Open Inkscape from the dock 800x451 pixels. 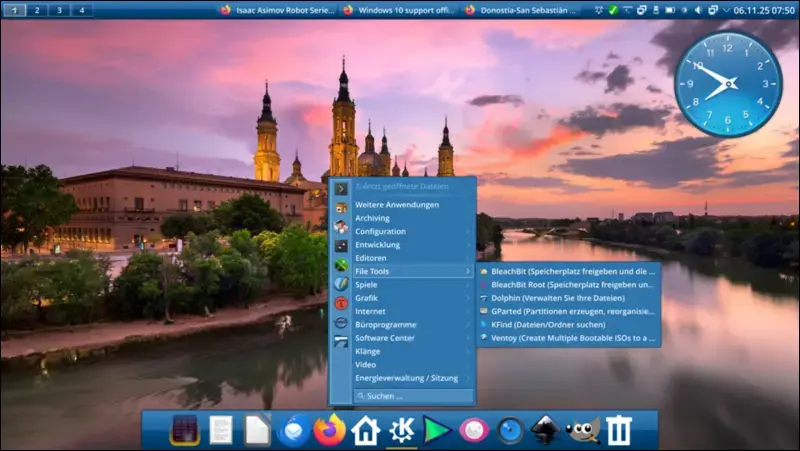(x=546, y=430)
